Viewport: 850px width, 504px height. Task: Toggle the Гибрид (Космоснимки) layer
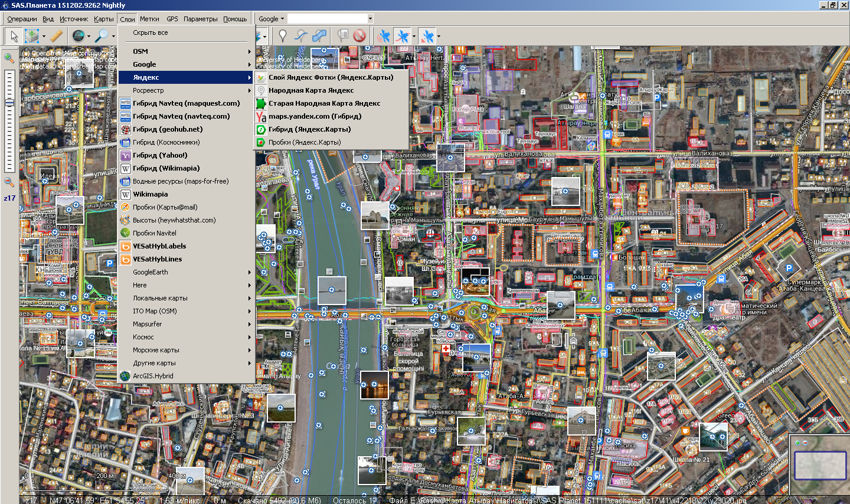[186, 142]
